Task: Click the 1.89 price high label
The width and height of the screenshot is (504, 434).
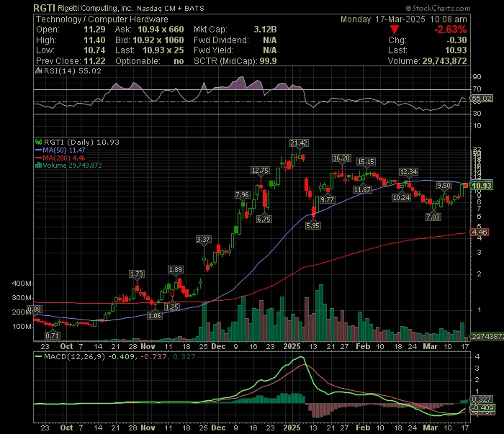Action: click(176, 269)
